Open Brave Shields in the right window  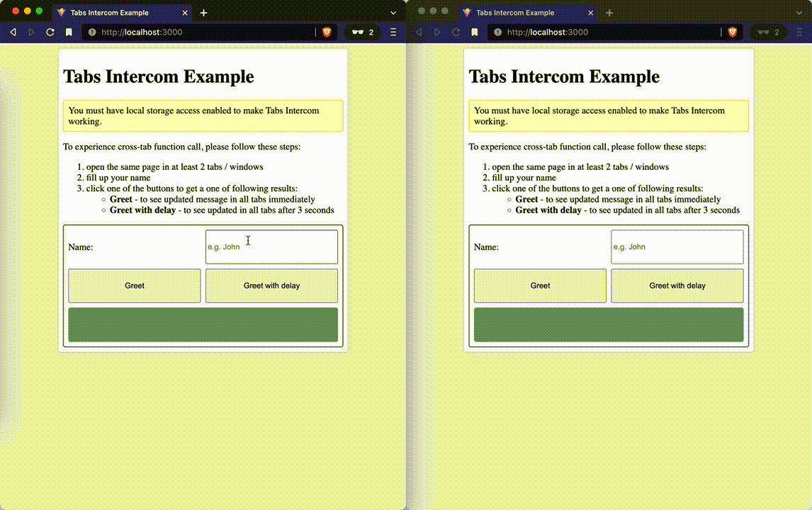(732, 32)
